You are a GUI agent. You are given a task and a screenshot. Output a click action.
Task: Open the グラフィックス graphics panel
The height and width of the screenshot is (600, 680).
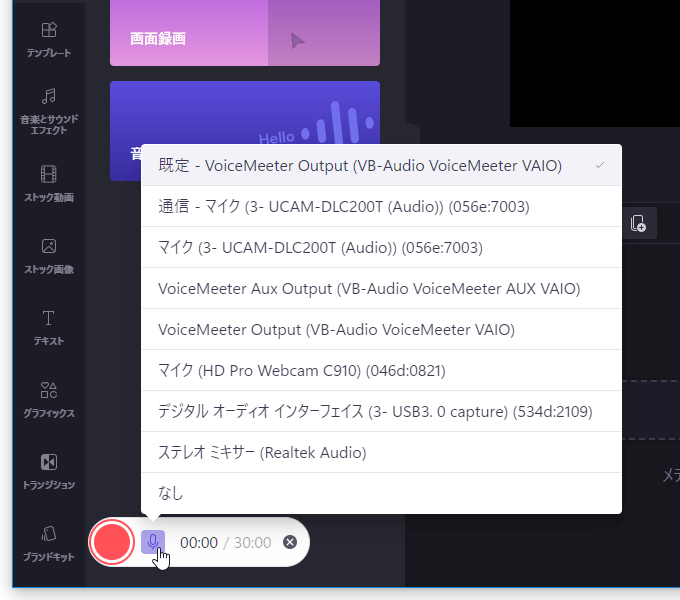tap(49, 400)
